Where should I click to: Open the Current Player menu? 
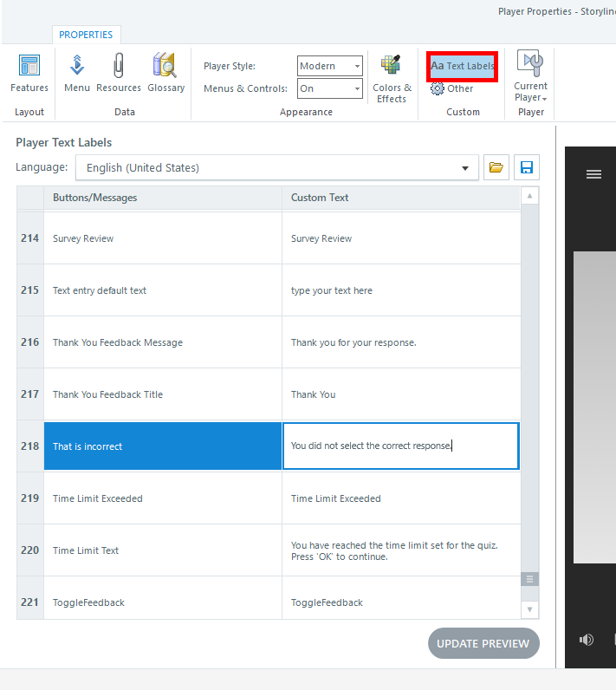click(x=531, y=76)
